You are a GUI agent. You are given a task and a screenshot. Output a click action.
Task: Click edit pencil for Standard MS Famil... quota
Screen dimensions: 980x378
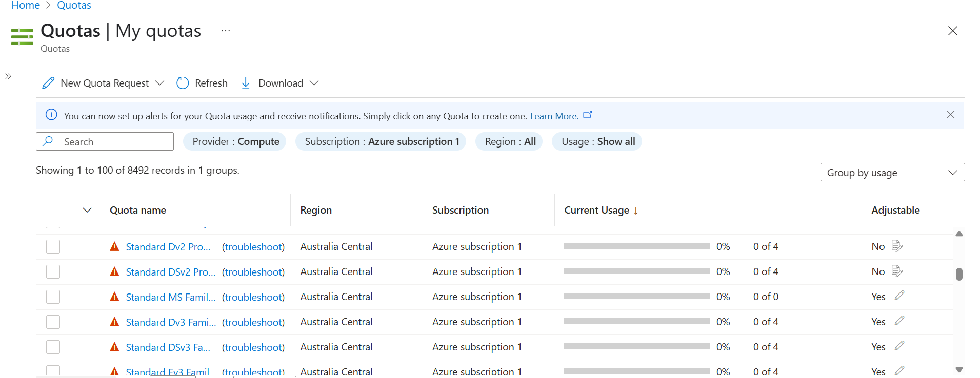tap(899, 296)
